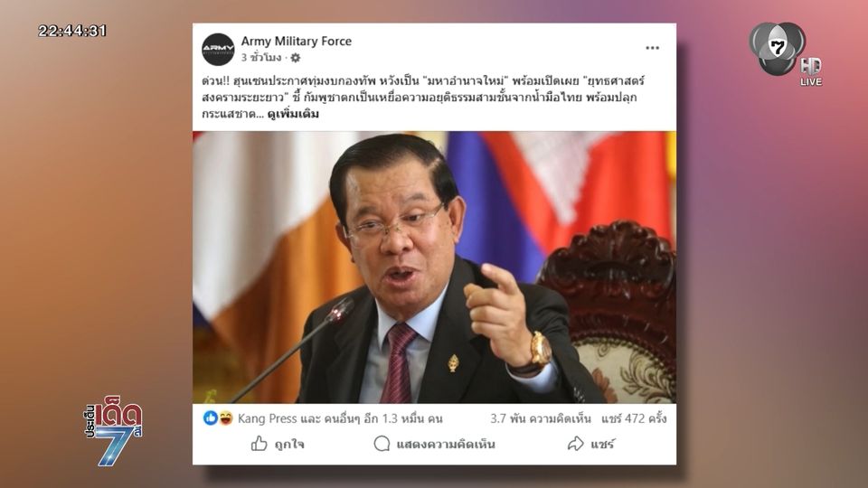
Task: Click the 'ประเด็นเด็ด 7 สี' program logo
Action: pyautogui.click(x=114, y=430)
